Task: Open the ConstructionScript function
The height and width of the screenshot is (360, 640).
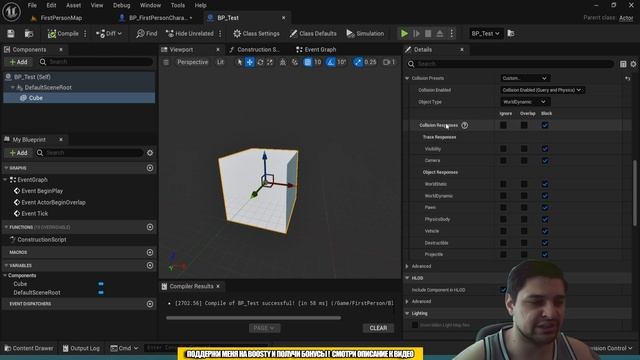Action: click(x=42, y=240)
